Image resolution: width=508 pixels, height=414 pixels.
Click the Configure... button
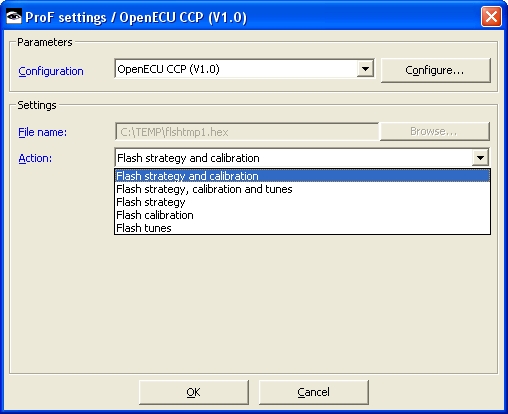[435, 70]
